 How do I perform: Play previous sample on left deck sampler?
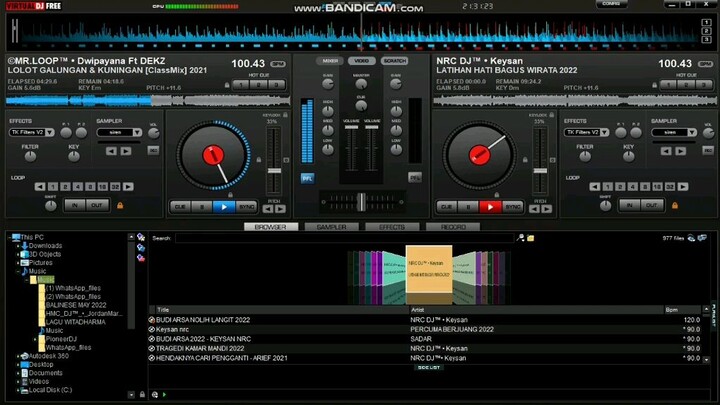(x=111, y=151)
